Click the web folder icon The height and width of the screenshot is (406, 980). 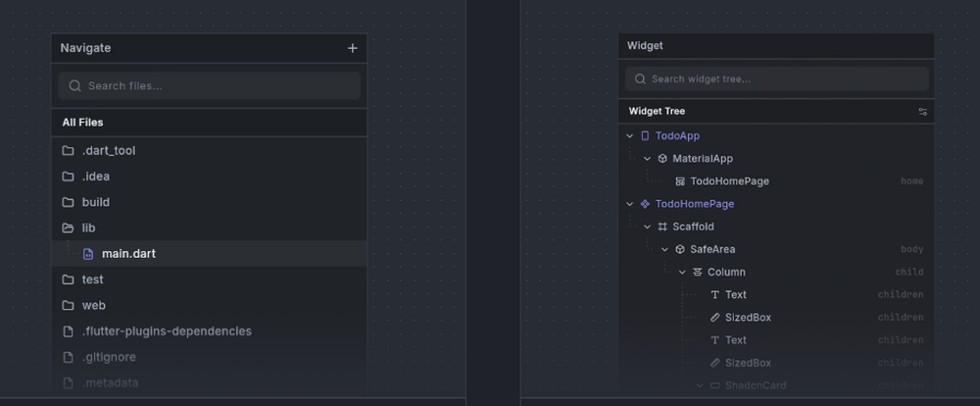click(69, 305)
